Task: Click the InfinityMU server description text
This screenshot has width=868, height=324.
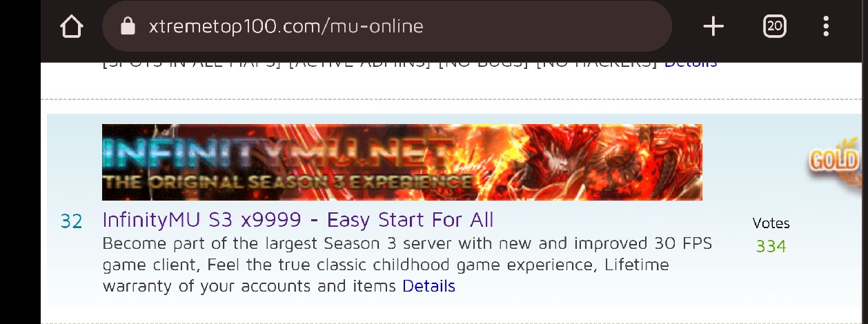Action: click(x=407, y=265)
